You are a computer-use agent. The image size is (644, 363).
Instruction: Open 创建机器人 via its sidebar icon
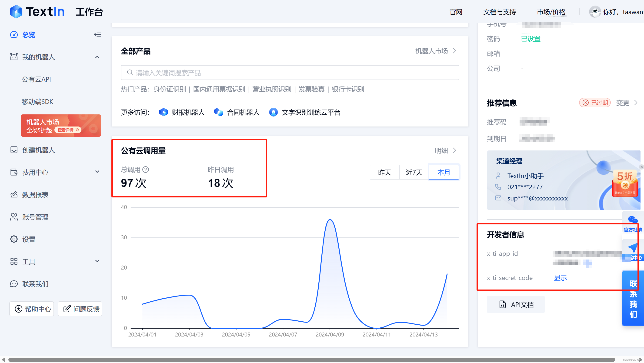[x=14, y=150]
